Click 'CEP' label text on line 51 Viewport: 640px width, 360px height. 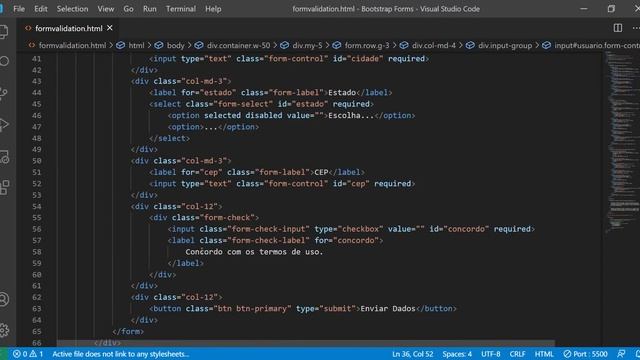point(321,172)
